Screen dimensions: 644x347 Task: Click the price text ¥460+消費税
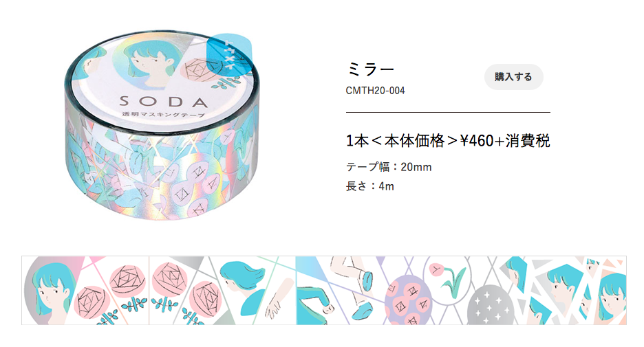coord(505,141)
